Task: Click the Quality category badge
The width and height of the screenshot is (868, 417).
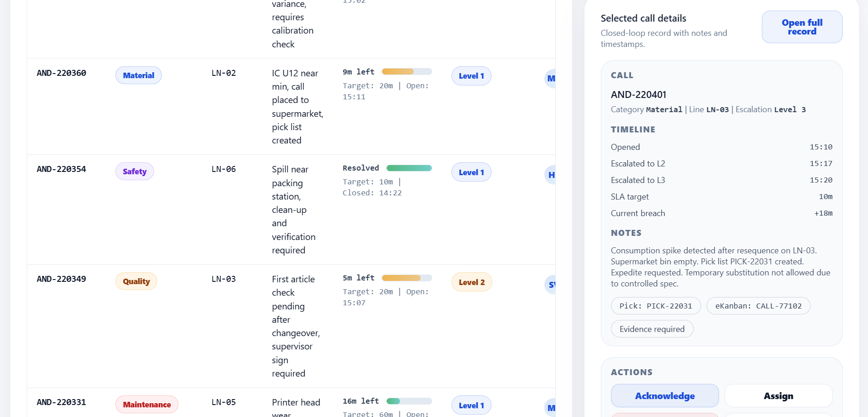Action: (x=136, y=281)
